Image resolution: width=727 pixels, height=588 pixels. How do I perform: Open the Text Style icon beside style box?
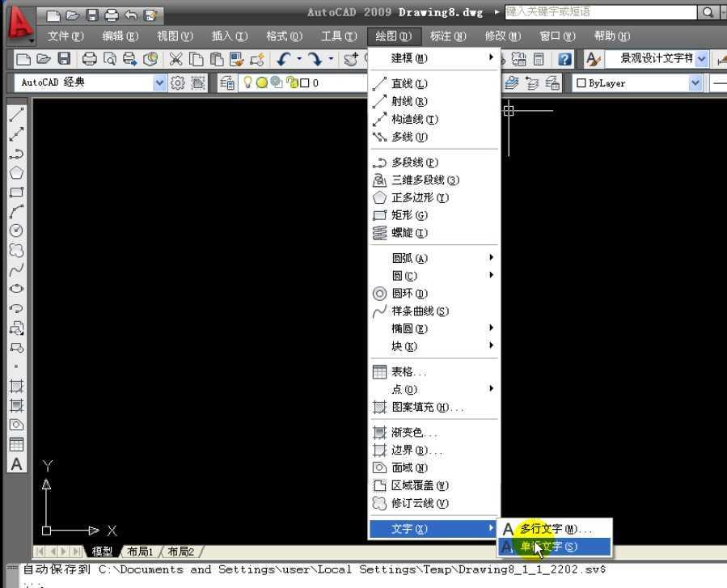[593, 59]
